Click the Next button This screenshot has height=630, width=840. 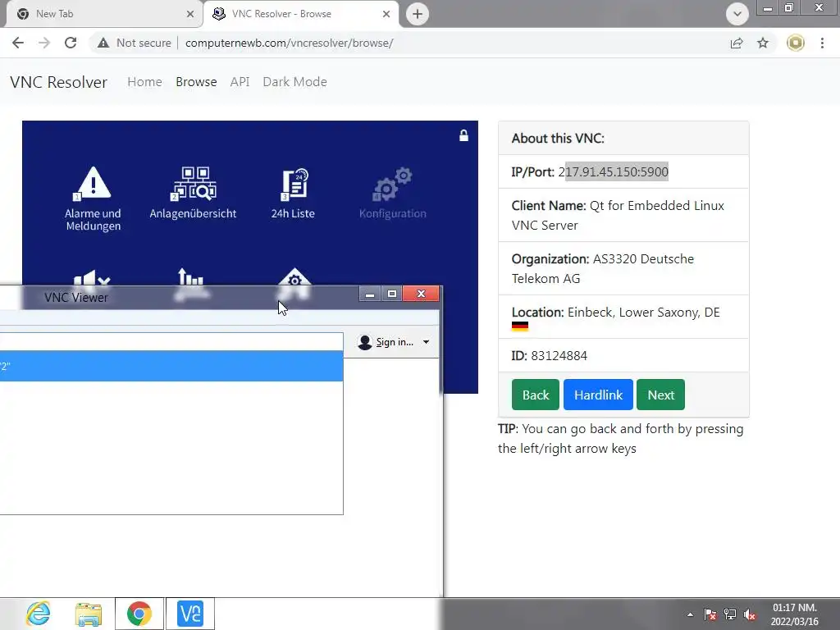coord(660,395)
